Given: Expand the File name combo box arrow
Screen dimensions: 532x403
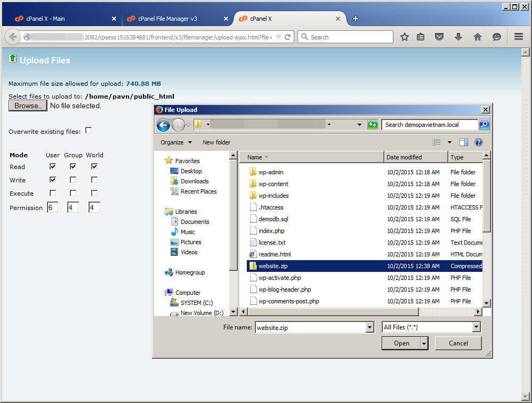Looking at the screenshot, I should [x=370, y=327].
